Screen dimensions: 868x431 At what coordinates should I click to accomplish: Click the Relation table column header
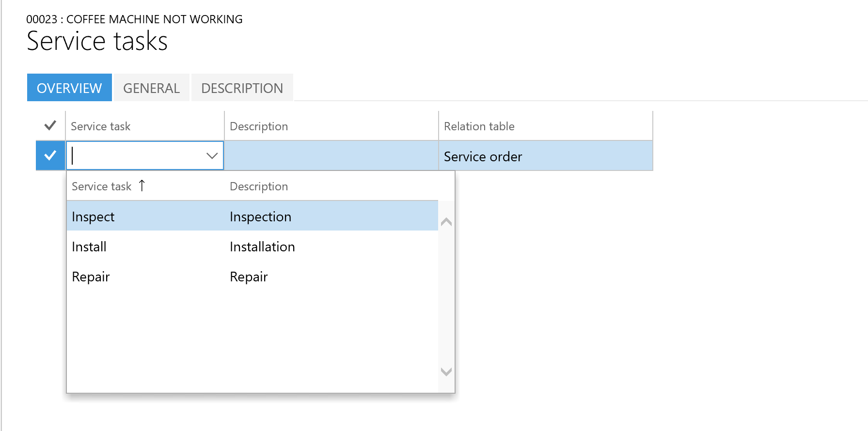(479, 126)
